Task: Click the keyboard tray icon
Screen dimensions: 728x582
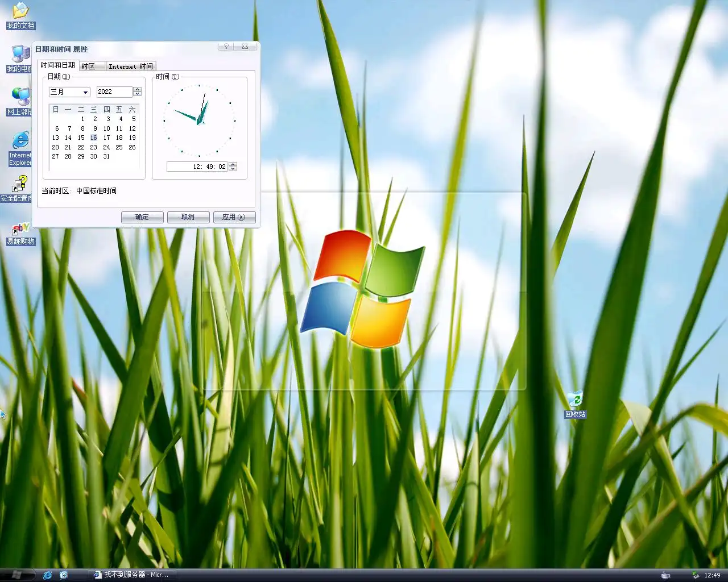Action: pos(665,575)
